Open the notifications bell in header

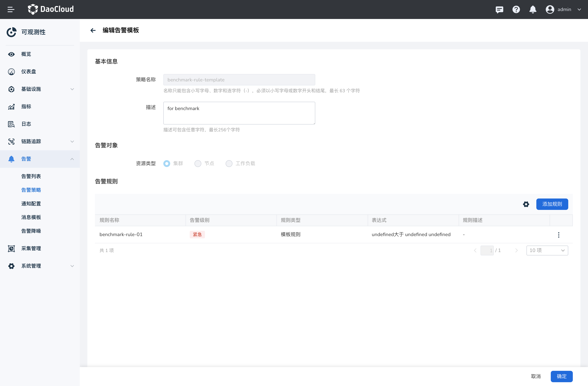tap(533, 10)
